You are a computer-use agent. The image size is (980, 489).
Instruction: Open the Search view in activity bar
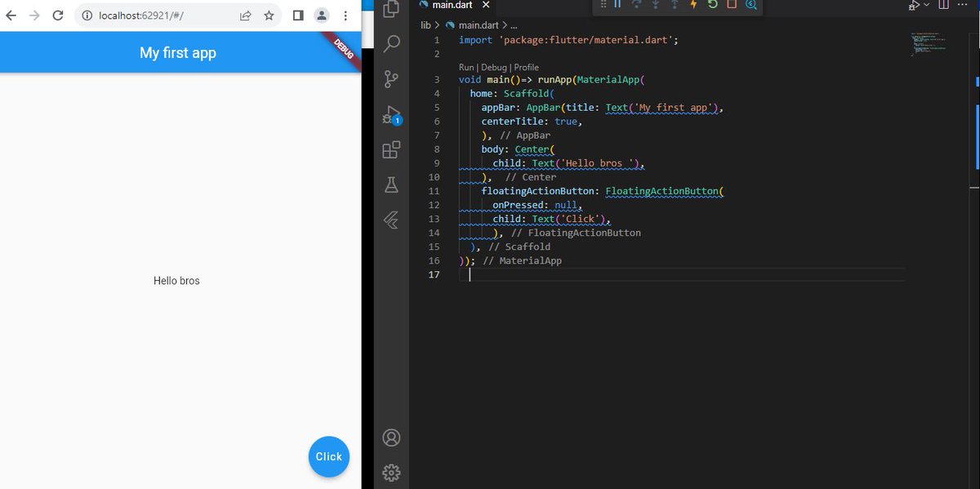pyautogui.click(x=391, y=43)
